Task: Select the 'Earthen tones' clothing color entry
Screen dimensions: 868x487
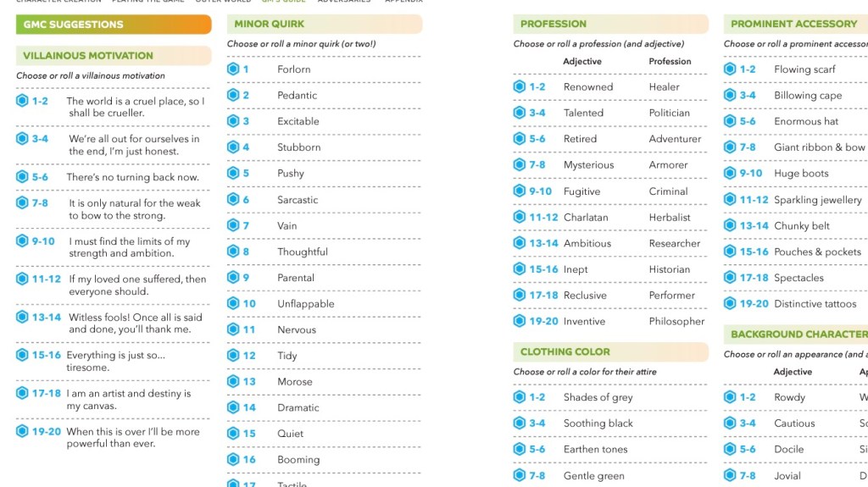Action: click(596, 449)
